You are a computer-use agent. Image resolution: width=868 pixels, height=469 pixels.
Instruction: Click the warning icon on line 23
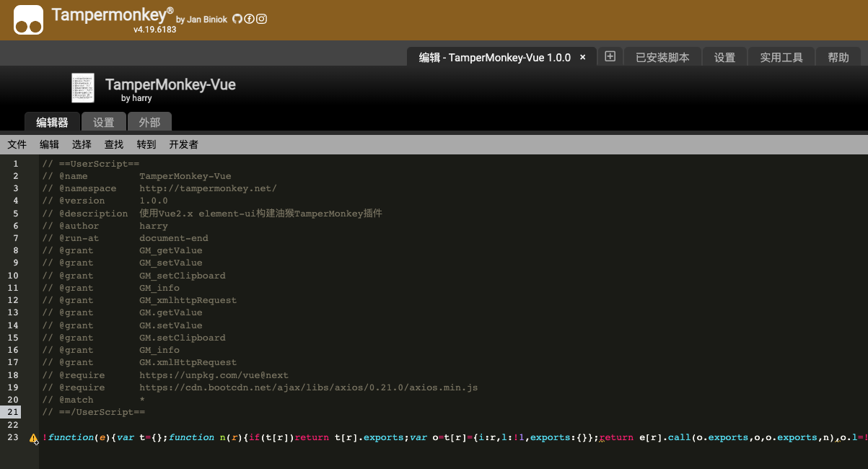33,438
